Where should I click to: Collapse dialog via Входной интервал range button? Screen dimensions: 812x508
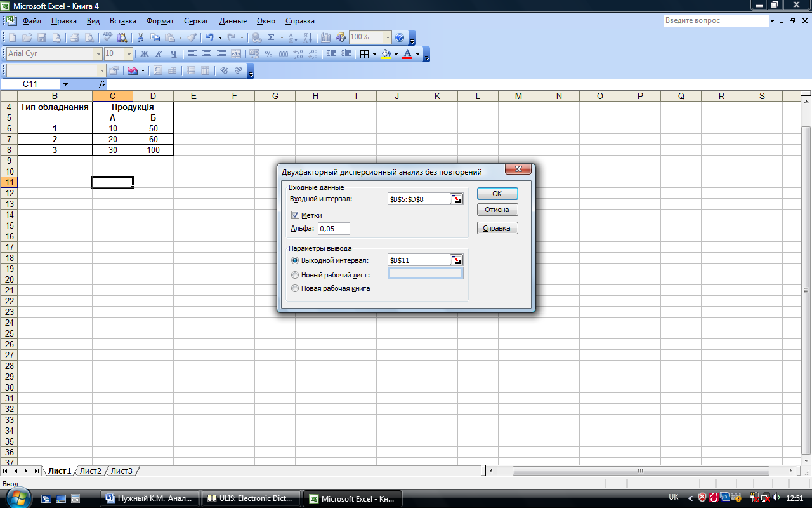(457, 199)
